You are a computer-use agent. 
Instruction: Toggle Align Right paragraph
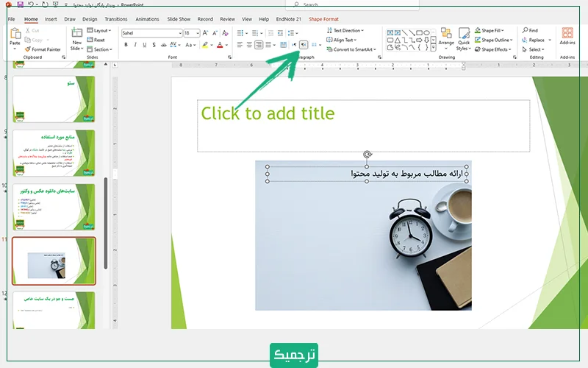(x=259, y=45)
